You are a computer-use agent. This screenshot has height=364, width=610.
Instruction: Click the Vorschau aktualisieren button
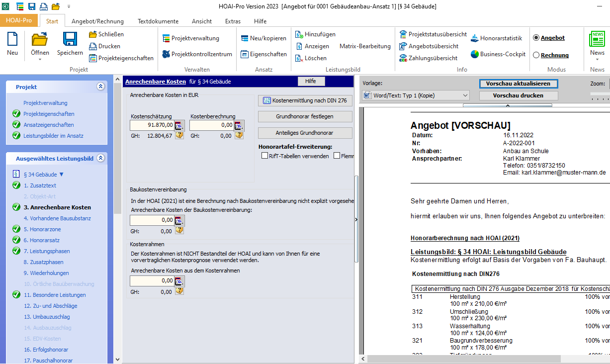point(519,84)
